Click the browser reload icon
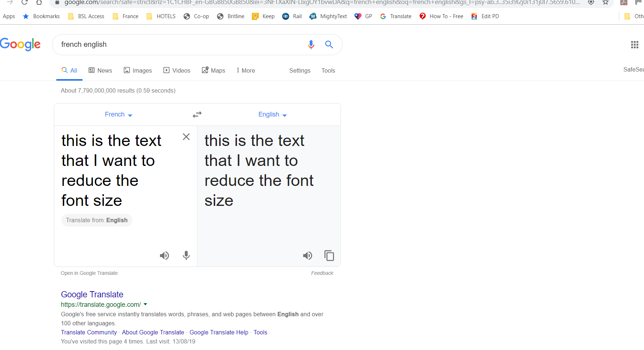644x350 pixels. 24,3
